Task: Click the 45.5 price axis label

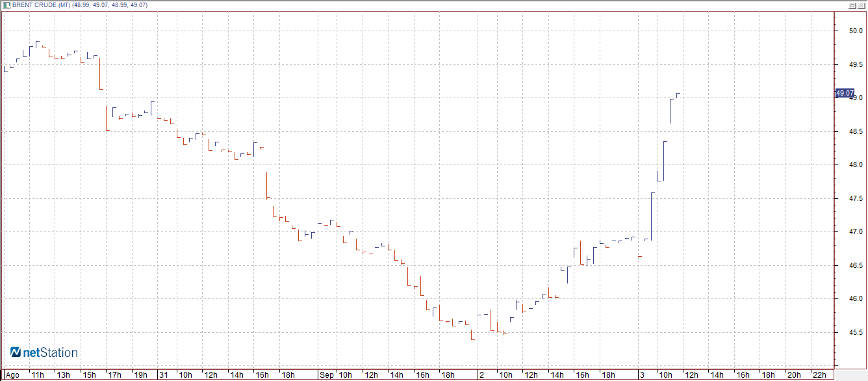Action: [856, 333]
